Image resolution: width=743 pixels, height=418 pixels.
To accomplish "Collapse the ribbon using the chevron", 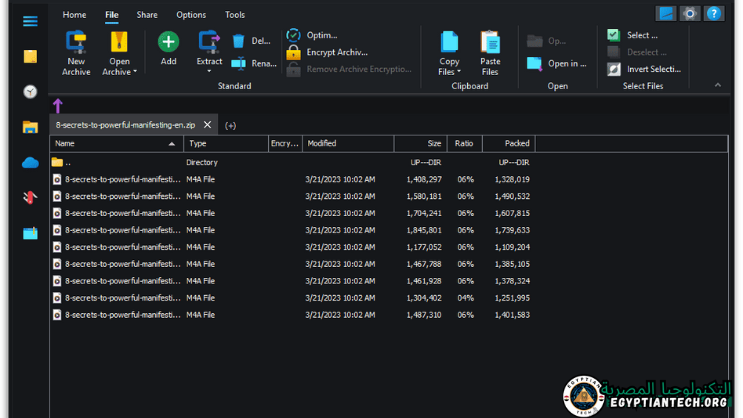I will point(717,86).
